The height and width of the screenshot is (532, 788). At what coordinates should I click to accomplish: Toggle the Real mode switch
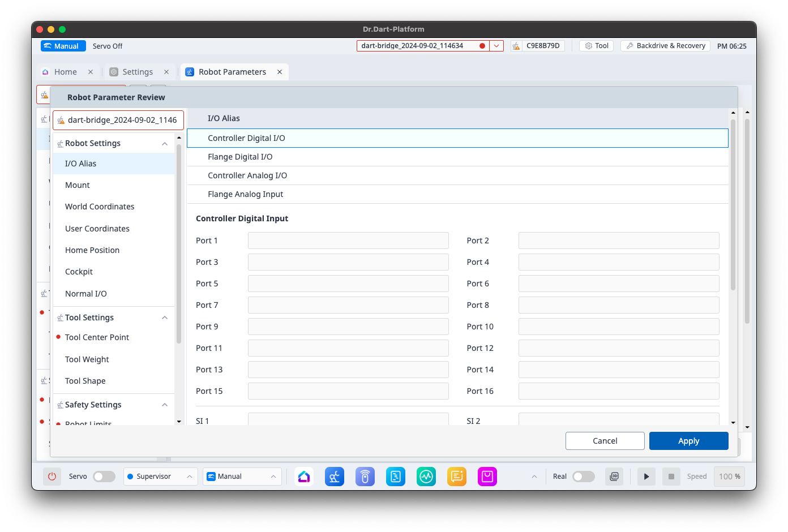tap(583, 477)
